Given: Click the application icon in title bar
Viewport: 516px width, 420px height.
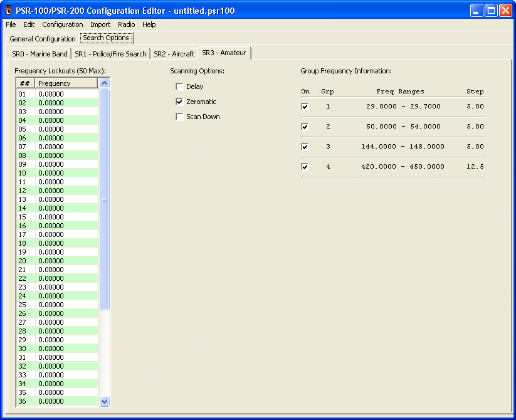Looking at the screenshot, I should [9, 10].
